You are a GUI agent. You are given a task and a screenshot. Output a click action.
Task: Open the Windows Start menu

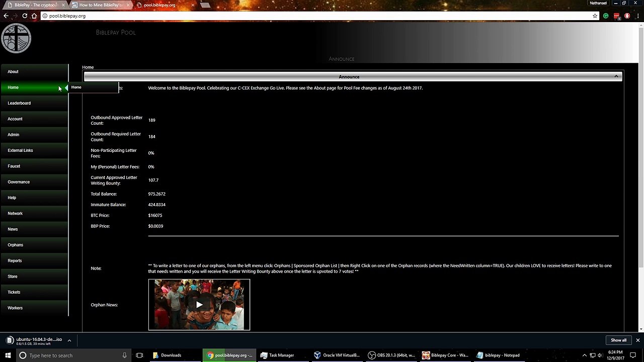(x=8, y=355)
